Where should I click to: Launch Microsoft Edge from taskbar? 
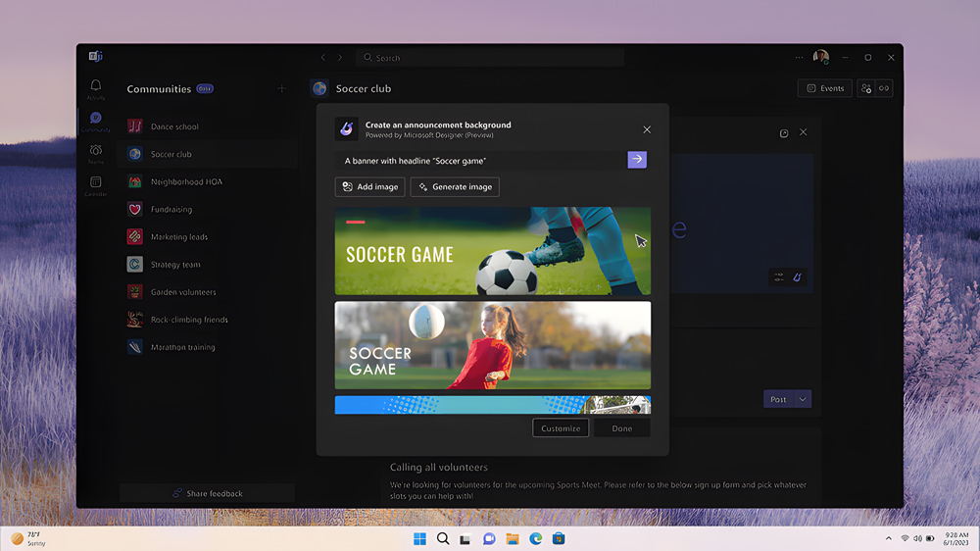tap(536, 538)
